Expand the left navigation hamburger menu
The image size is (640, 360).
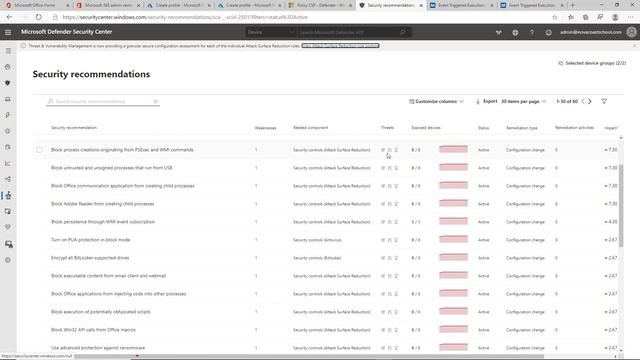(x=8, y=51)
